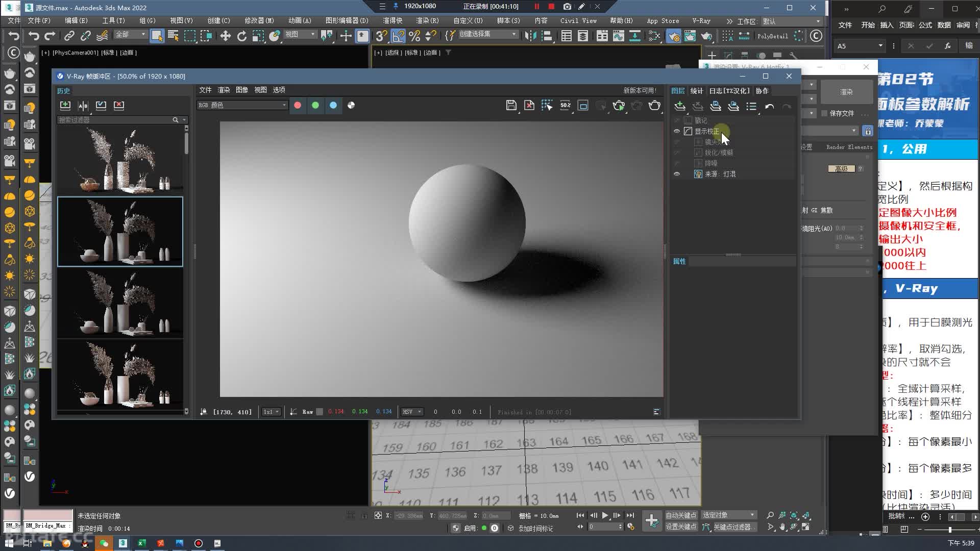Click the 自动关键点 auto key button
980x551 pixels.
681,515
